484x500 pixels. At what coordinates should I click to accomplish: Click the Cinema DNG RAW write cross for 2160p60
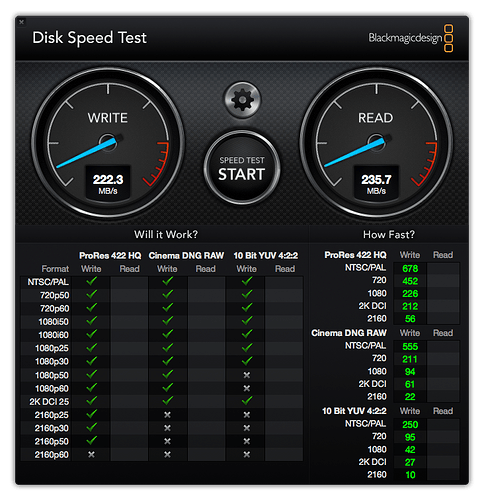(167, 454)
